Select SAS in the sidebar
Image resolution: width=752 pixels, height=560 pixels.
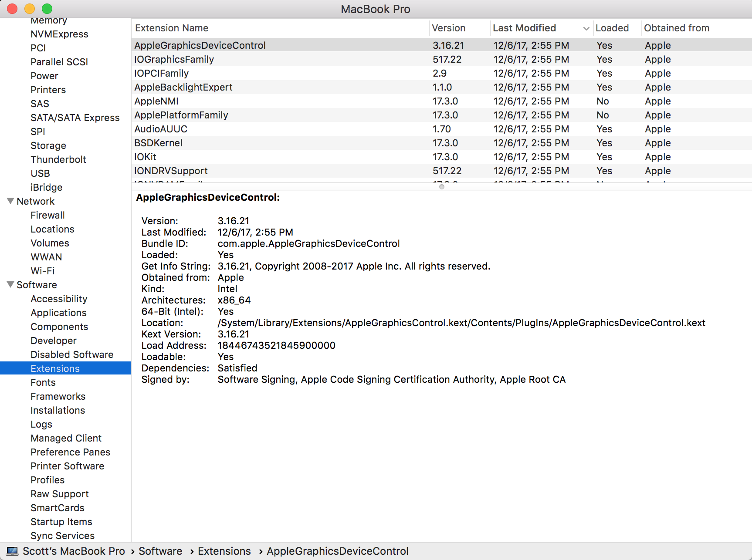40,104
